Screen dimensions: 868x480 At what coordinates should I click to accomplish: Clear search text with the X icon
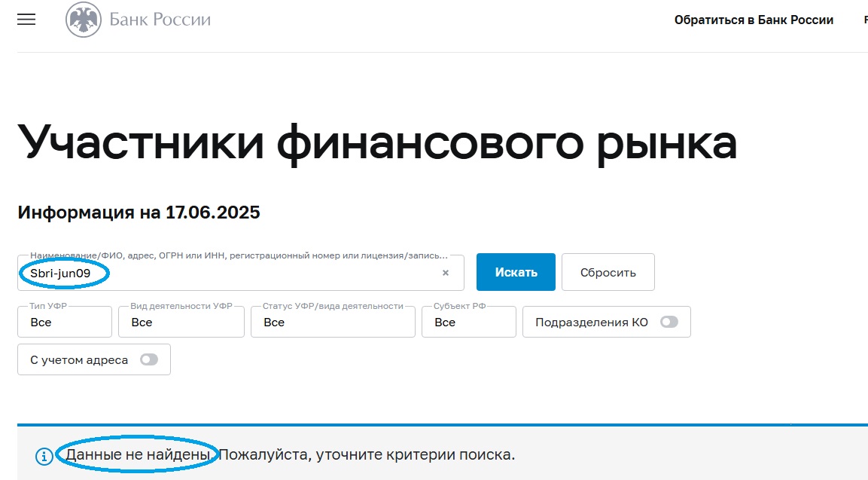(446, 273)
